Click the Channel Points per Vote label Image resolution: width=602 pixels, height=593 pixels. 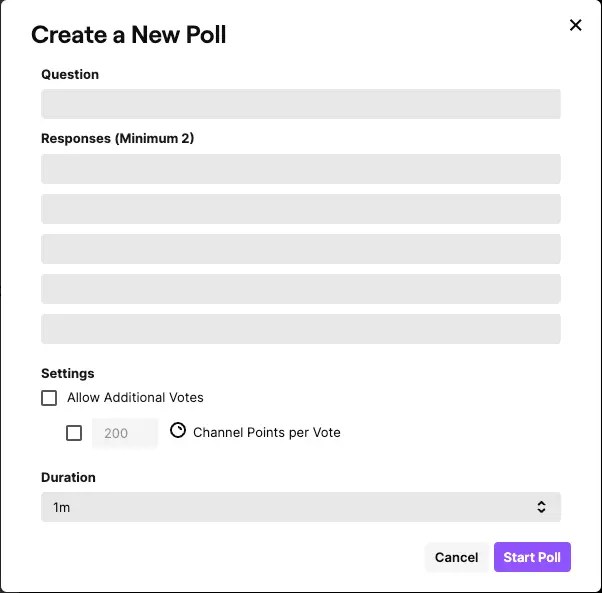tap(267, 433)
